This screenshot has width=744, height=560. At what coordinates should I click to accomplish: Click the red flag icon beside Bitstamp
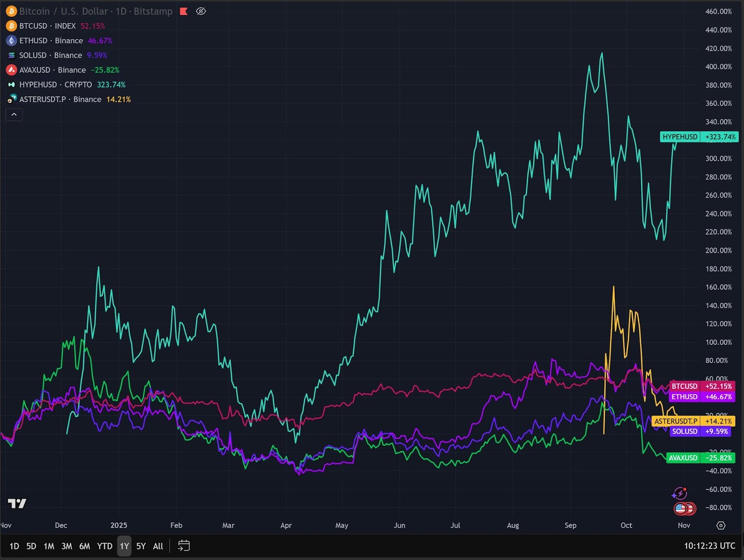coord(184,11)
